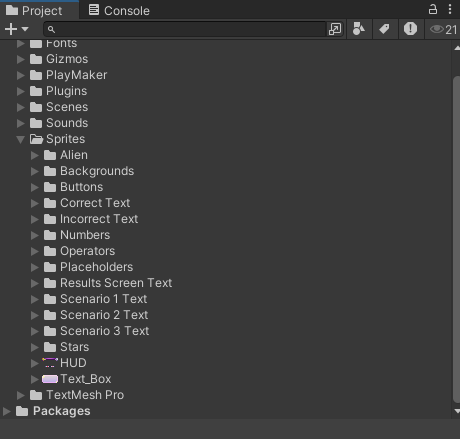Open search in a new window icon
This screenshot has height=439, width=460.
click(x=335, y=29)
